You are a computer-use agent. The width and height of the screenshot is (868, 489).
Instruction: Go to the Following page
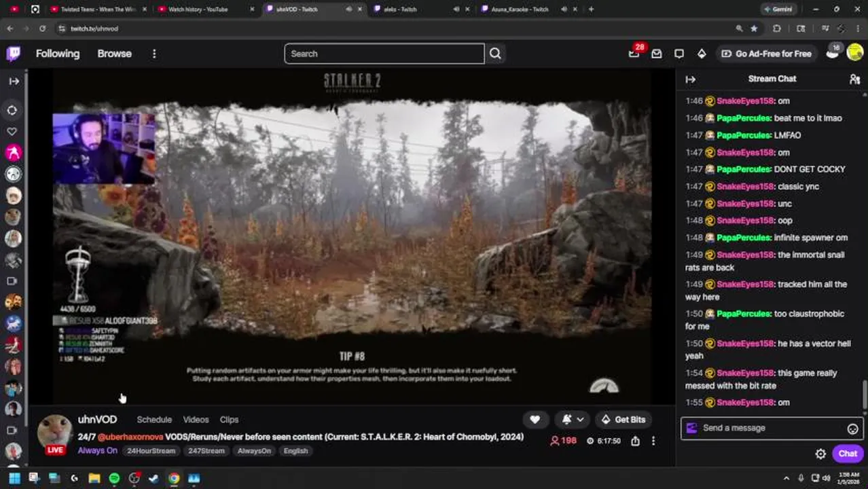tap(58, 54)
